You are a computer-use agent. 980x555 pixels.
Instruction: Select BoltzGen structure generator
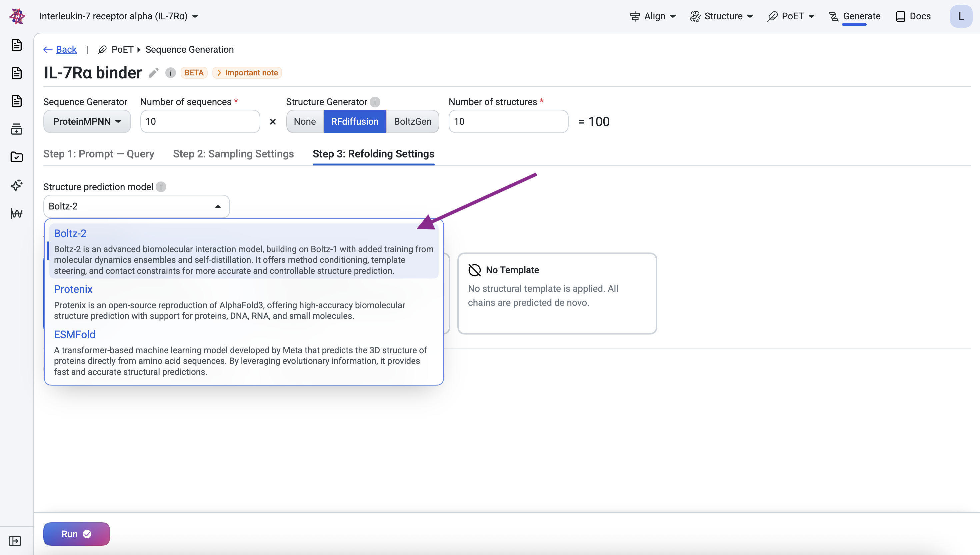pos(412,122)
